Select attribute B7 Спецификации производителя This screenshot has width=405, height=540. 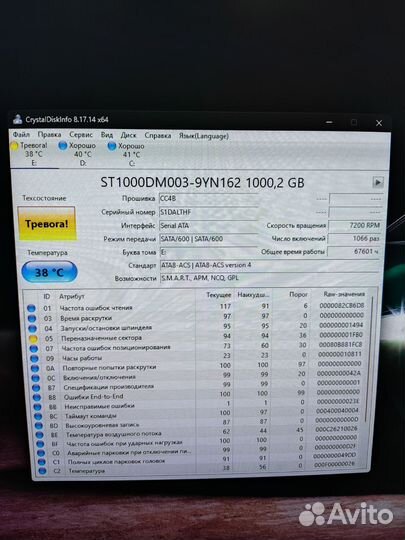click(x=197, y=386)
